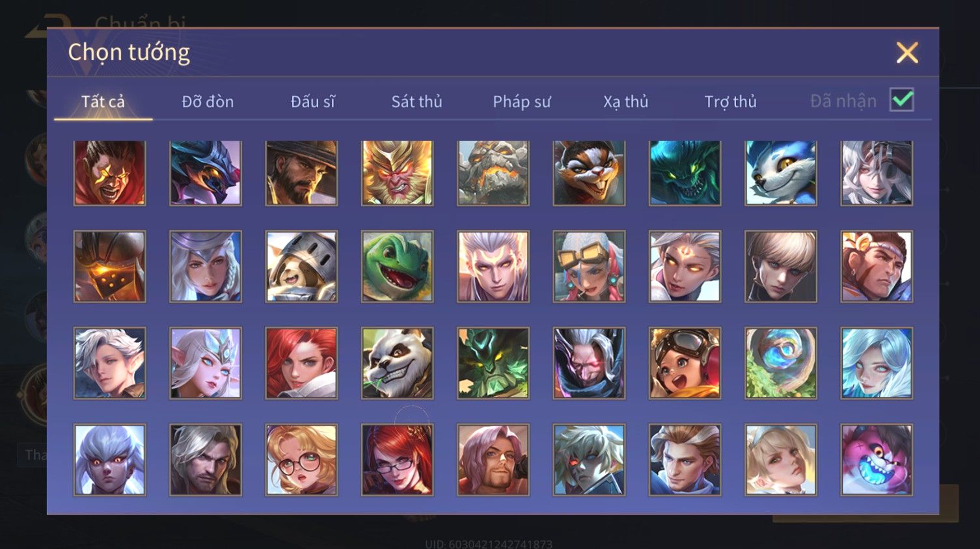The image size is (980, 549).
Task: Open the Sát thủ tab
Action: coord(416,101)
